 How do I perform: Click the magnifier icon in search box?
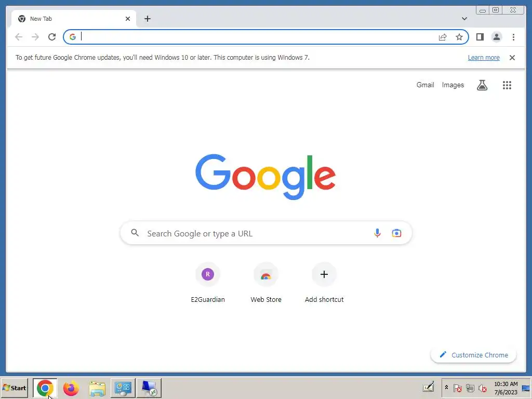click(x=135, y=233)
